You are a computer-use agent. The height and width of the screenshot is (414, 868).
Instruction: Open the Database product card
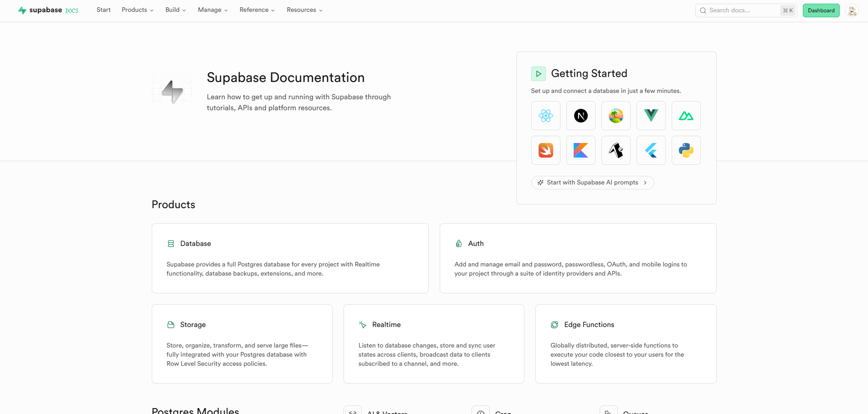(290, 258)
